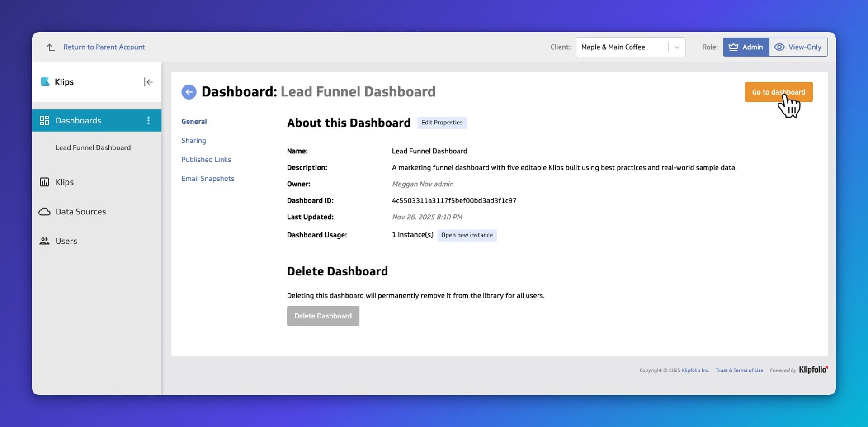Click the Last Updated value Nov 26, 2025
This screenshot has height=427, width=868.
click(427, 217)
